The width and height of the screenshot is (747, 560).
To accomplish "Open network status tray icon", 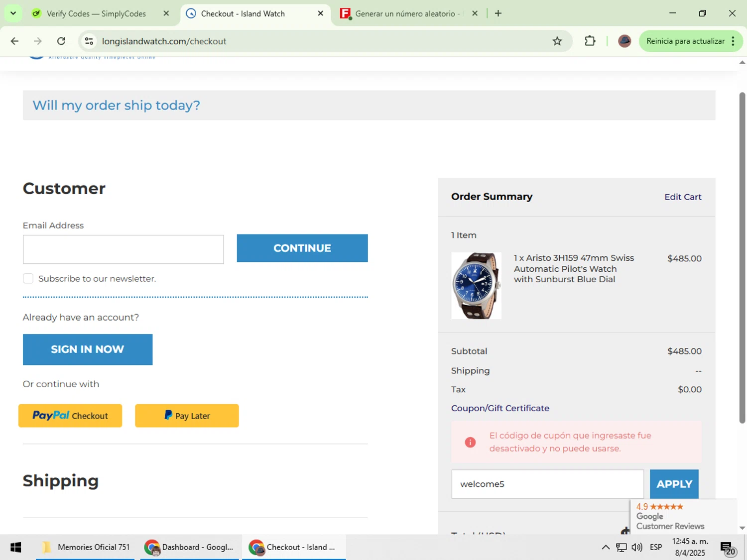I will [x=622, y=548].
